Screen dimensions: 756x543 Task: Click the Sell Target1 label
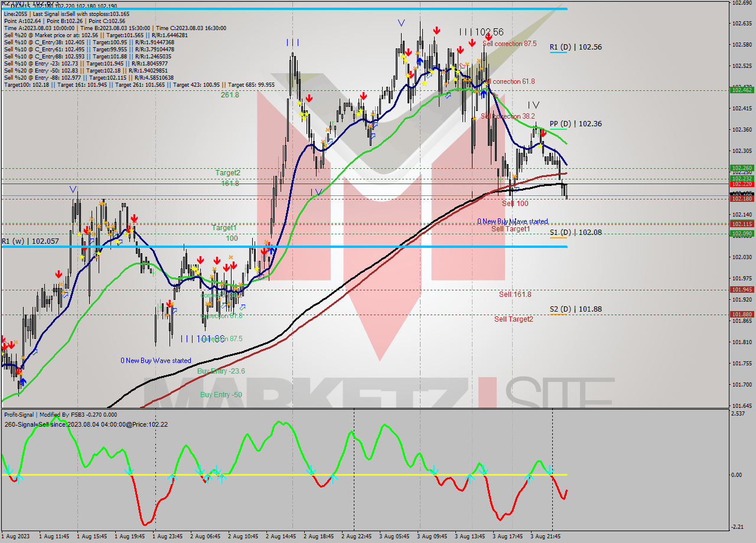pos(510,229)
